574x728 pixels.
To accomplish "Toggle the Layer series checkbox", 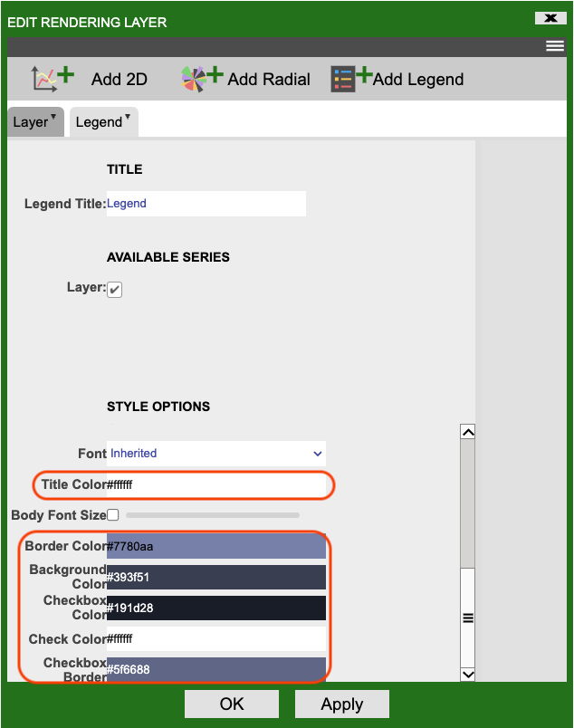I will point(115,290).
